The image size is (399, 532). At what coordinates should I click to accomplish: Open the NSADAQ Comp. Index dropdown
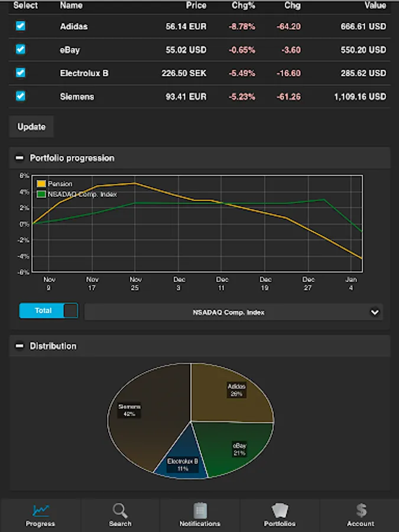pos(233,312)
